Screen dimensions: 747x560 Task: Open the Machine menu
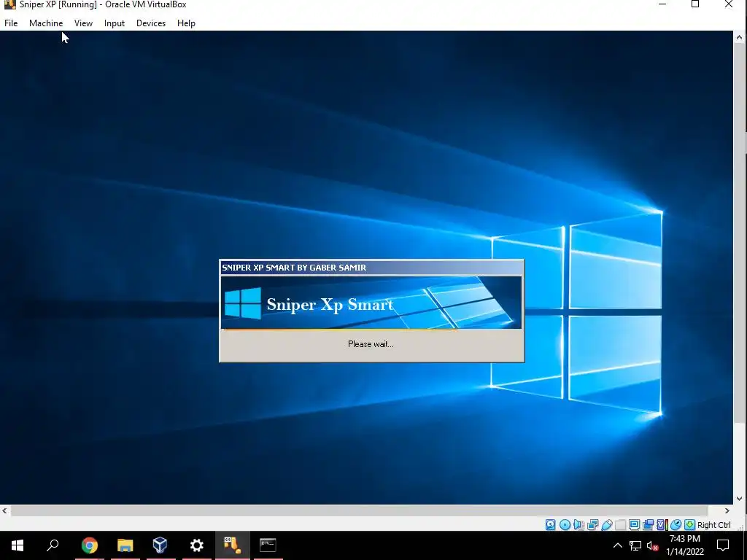[46, 23]
